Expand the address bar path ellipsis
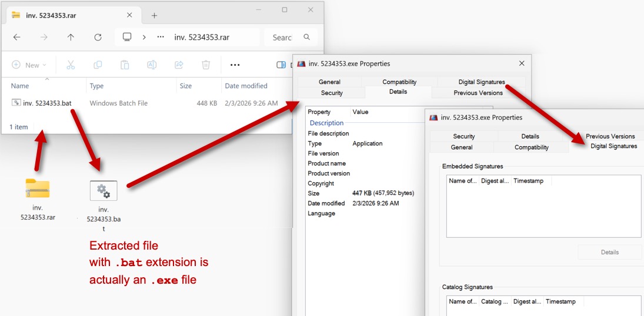 coord(161,37)
